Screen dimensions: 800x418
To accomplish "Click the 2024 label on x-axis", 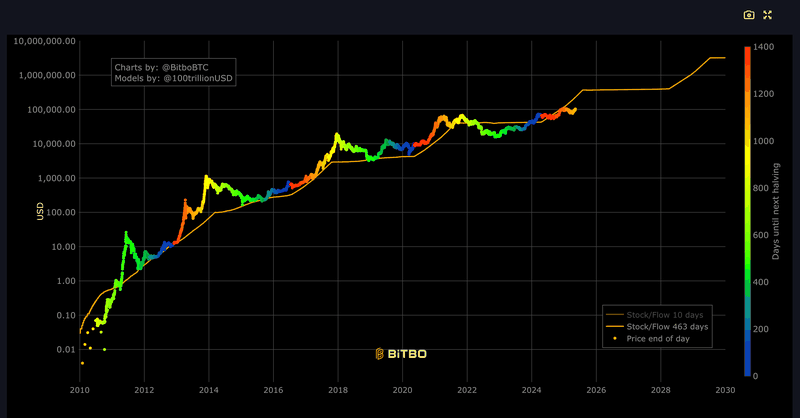I will coord(532,390).
